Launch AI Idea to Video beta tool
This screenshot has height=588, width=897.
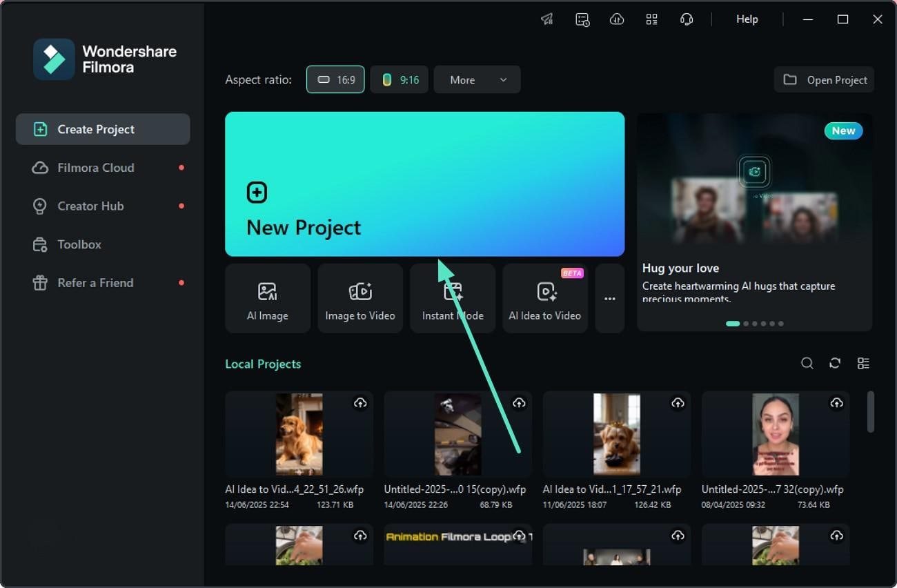coord(545,298)
